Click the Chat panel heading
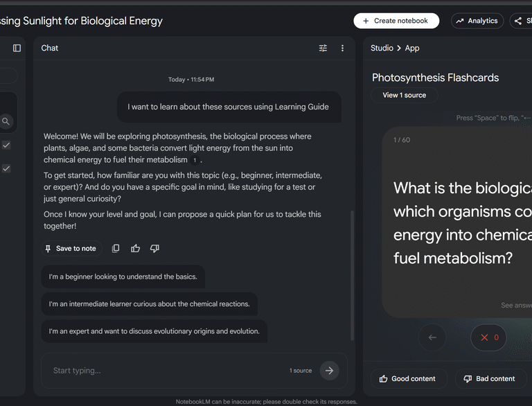Image resolution: width=532 pixels, height=406 pixels. 50,48
